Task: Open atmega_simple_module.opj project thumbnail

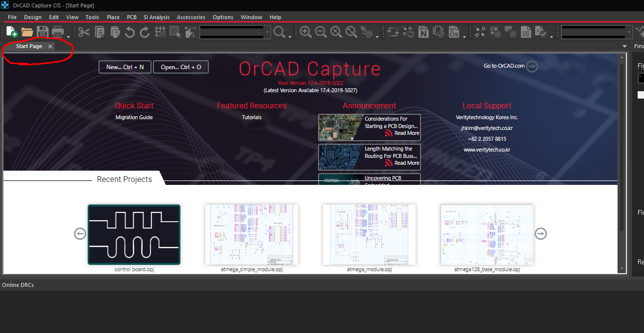Action: click(x=251, y=234)
